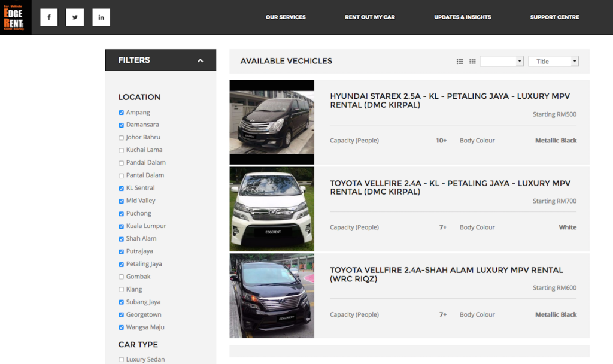
Task: Open the empty sort order dropdown
Action: pos(502,62)
